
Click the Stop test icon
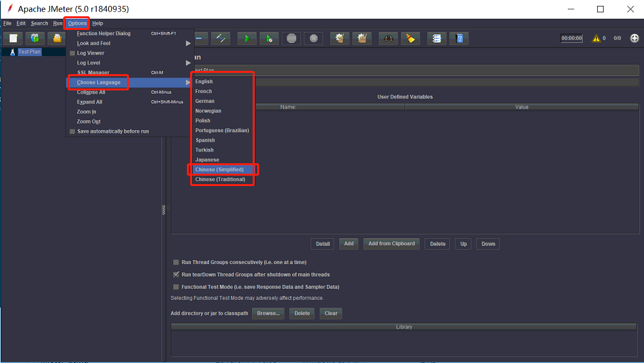[291, 38]
